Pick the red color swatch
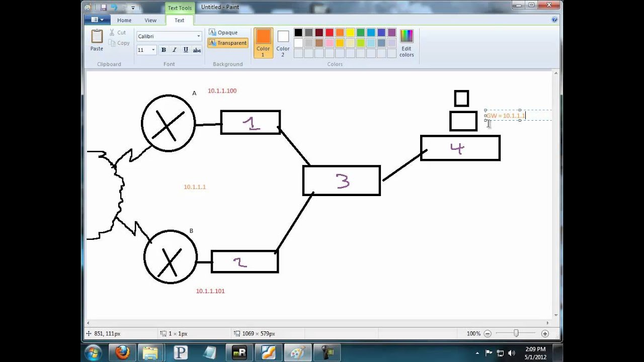The image size is (644, 362). coord(330,33)
